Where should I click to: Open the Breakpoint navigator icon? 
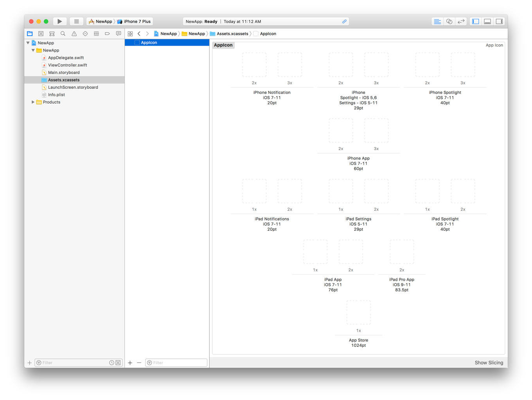point(107,34)
